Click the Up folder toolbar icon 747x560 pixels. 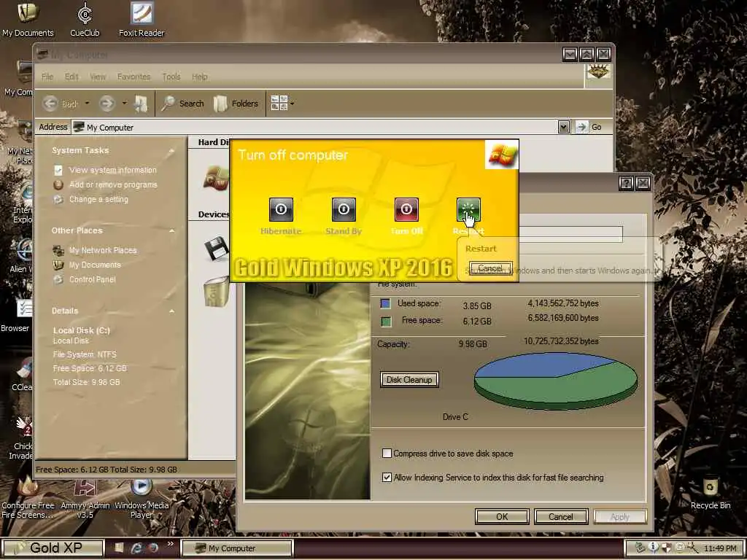(141, 104)
